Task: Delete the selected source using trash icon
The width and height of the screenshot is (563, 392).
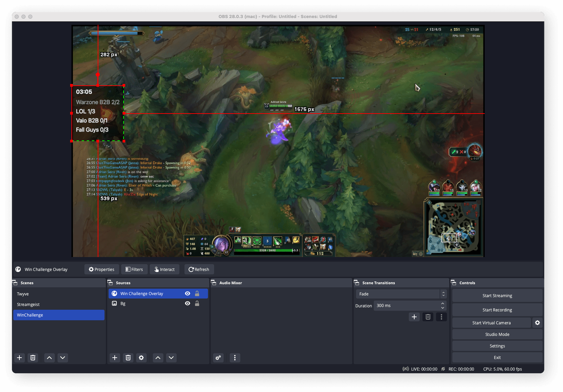Action: [128, 358]
